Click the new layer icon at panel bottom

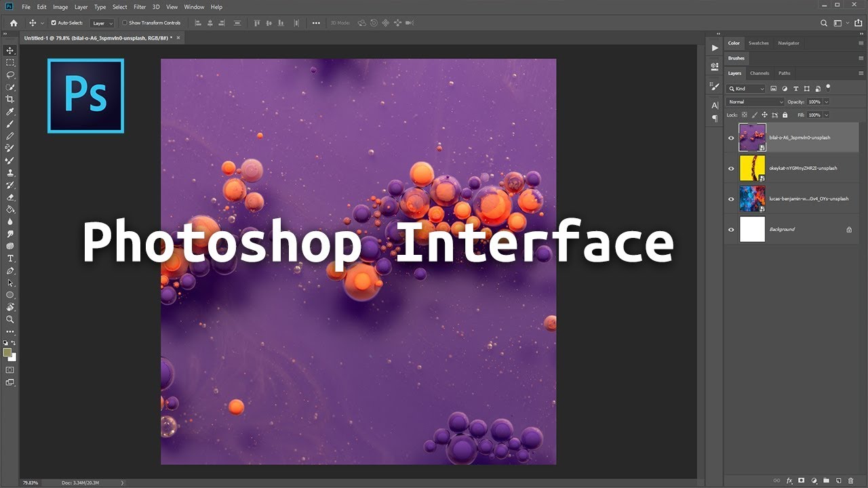tap(838, 481)
